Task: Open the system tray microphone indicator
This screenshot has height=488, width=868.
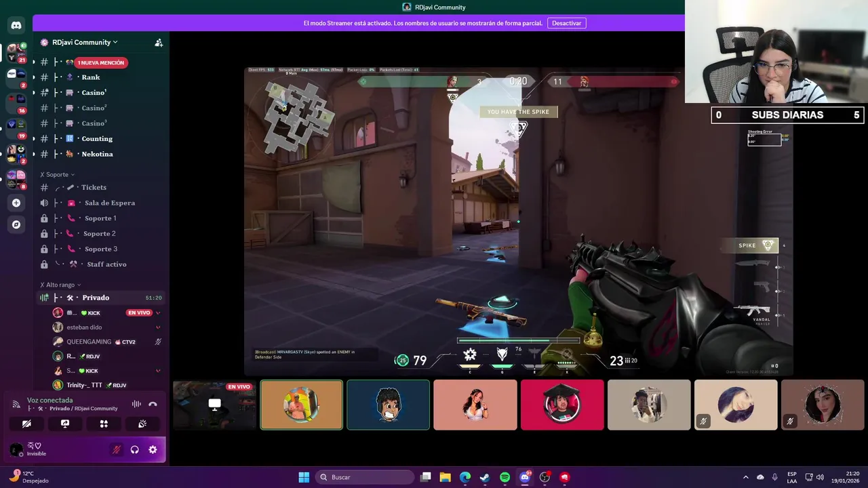Action: 774,477
